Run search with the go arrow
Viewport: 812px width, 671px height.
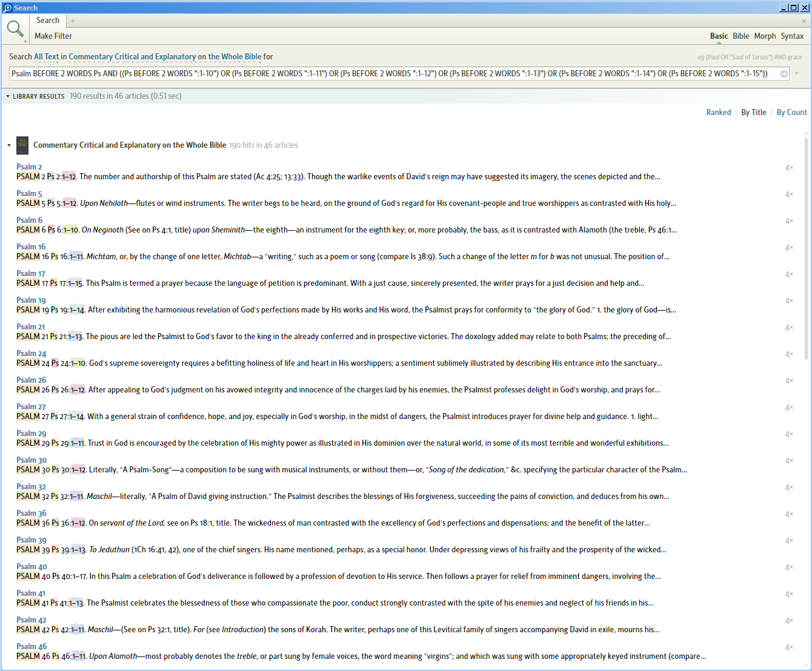(784, 74)
